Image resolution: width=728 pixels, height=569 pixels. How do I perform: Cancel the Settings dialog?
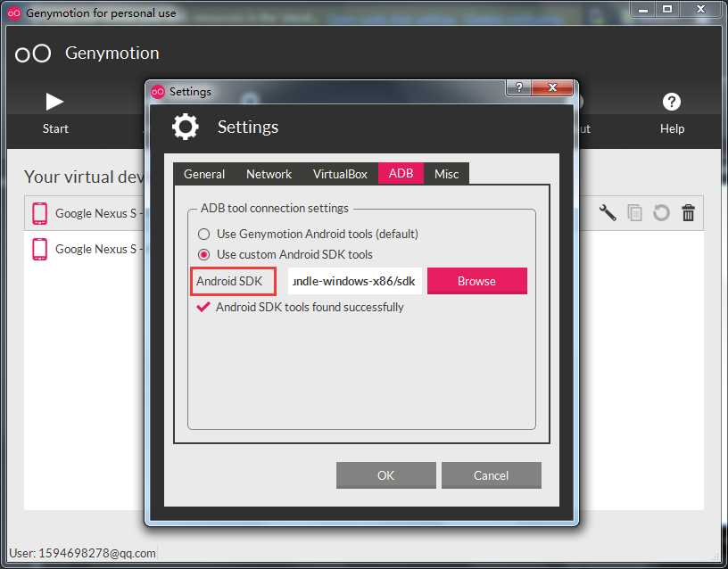492,475
